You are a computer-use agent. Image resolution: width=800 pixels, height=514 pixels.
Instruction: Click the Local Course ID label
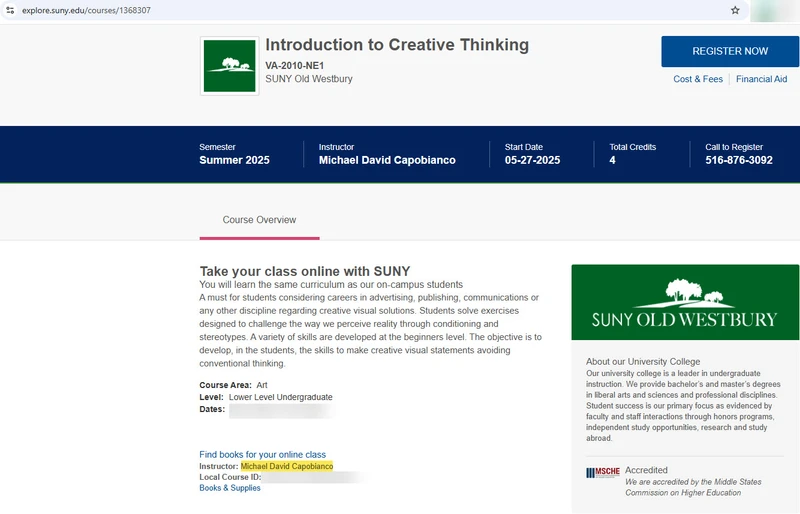[x=230, y=477]
